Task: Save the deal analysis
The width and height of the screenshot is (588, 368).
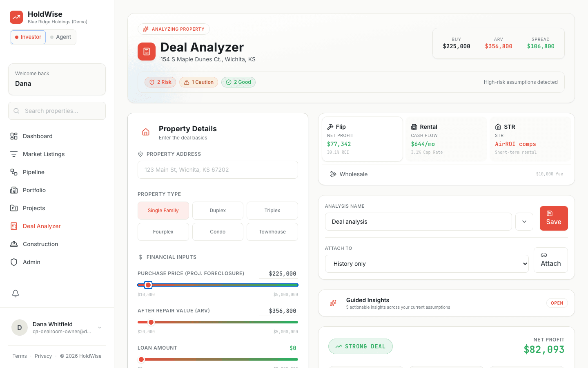Action: [x=554, y=218]
